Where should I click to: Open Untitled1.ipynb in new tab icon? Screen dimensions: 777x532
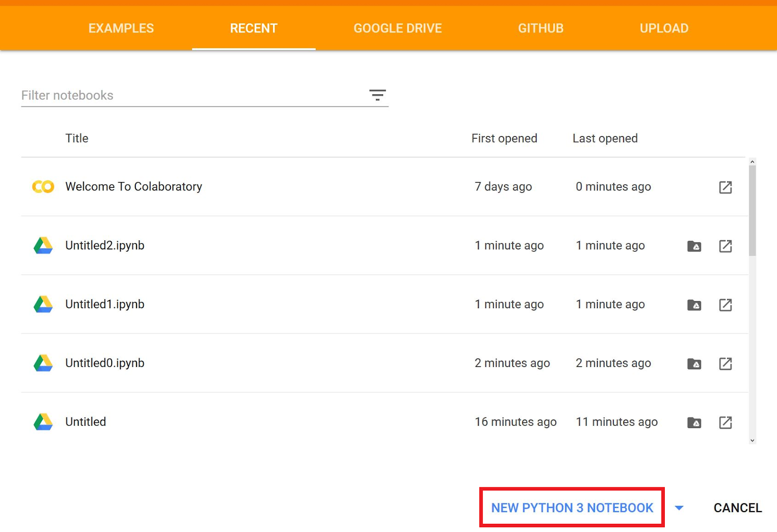coord(726,305)
